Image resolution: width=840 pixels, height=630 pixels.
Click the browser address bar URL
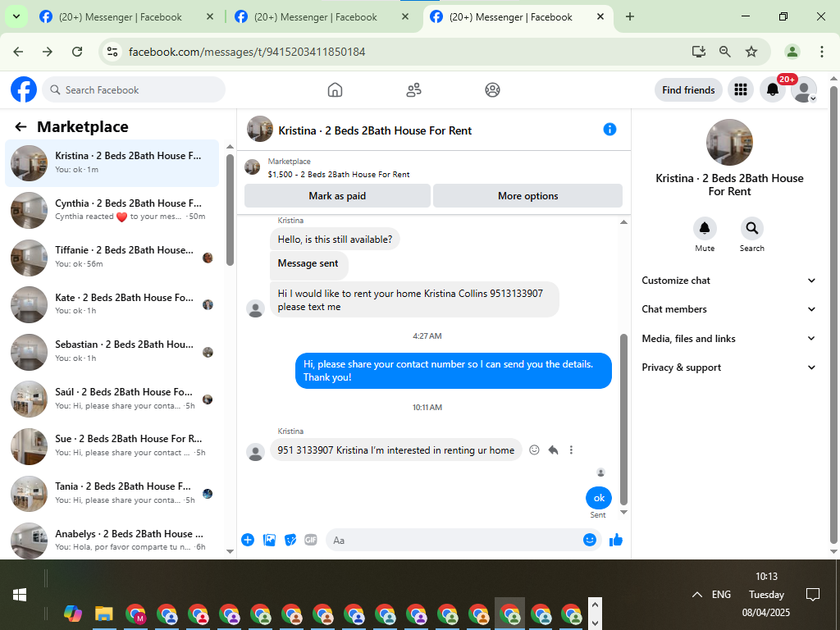(x=247, y=52)
